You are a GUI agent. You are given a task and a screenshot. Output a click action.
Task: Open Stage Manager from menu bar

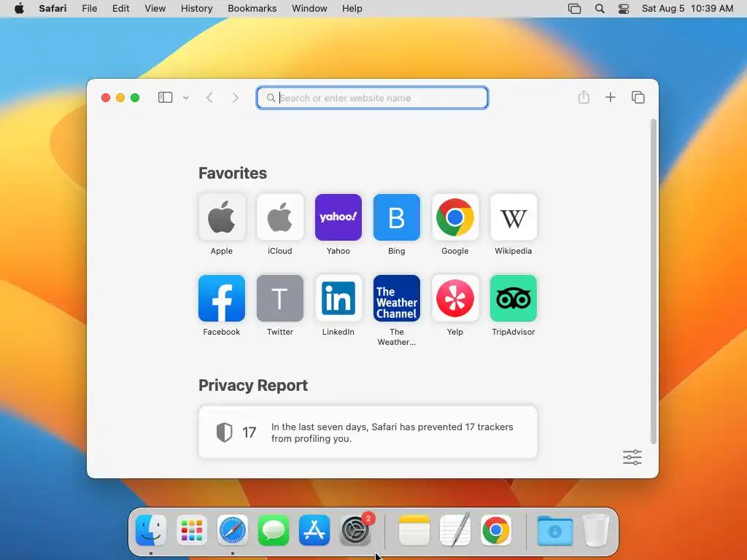[575, 9]
